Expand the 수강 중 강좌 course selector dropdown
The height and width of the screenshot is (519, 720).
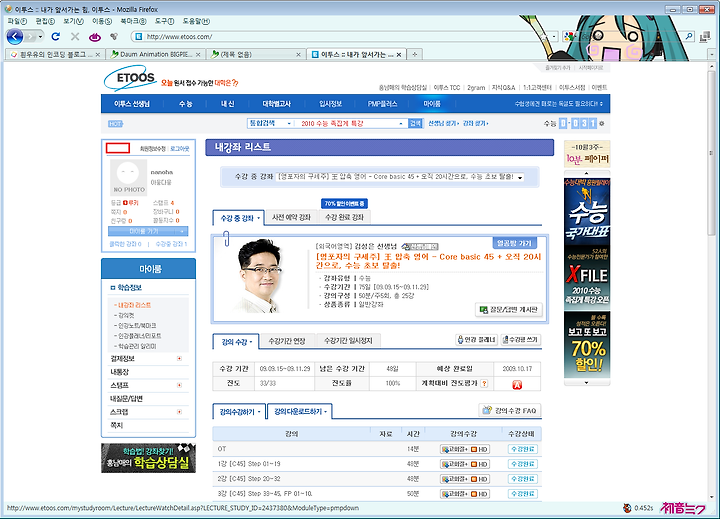click(x=520, y=178)
